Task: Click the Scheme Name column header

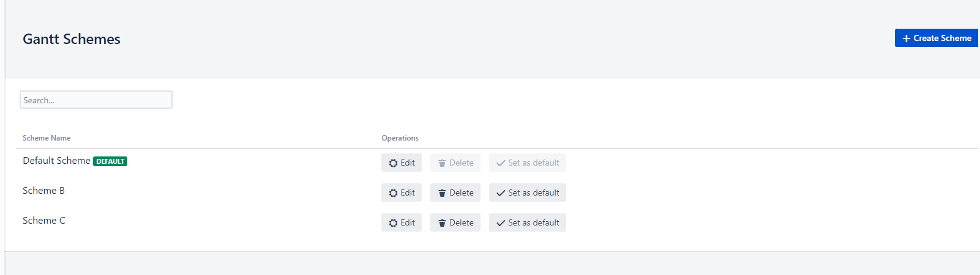Action: coord(47,138)
